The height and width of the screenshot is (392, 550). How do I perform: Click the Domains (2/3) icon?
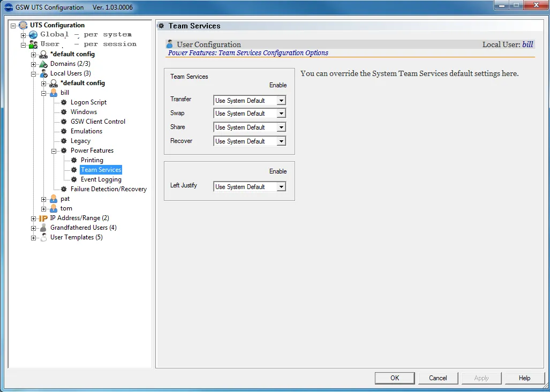click(43, 64)
